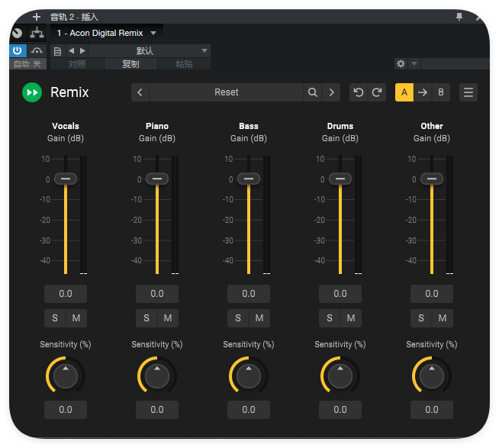Screen dimensions: 499x448
Task: Click the automation curve icon
Action: point(37,50)
